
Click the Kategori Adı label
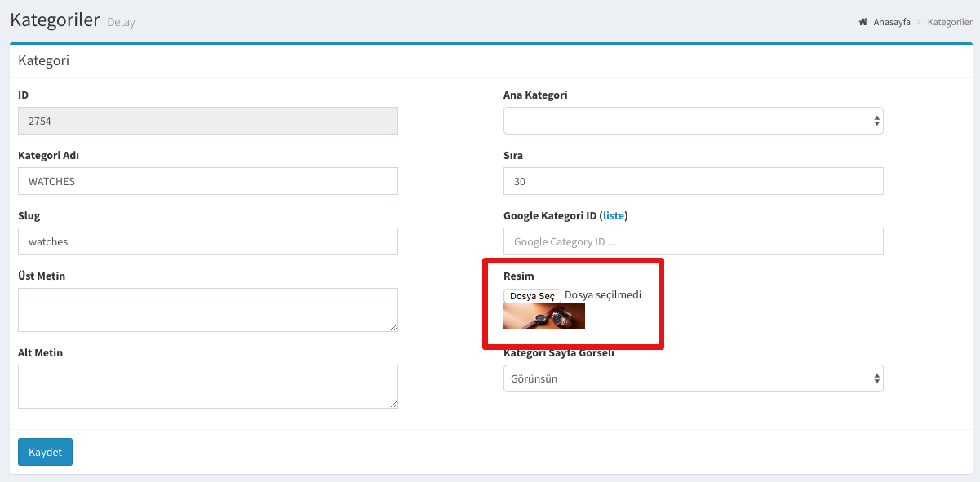click(x=48, y=155)
